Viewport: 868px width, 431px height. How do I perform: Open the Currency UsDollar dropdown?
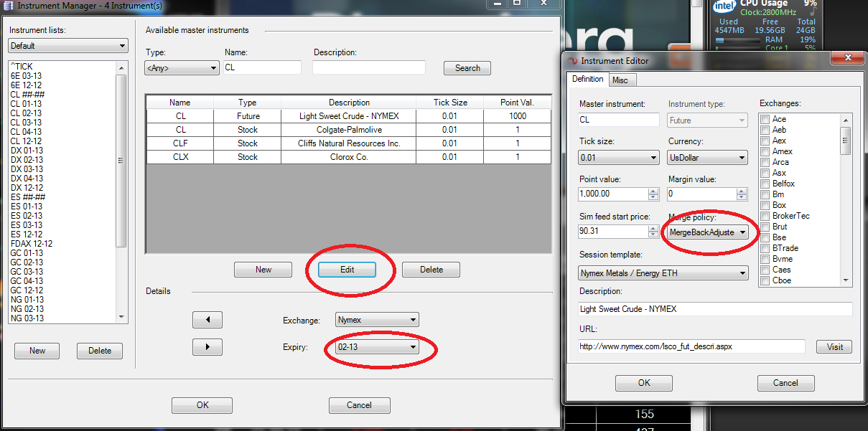coord(708,158)
